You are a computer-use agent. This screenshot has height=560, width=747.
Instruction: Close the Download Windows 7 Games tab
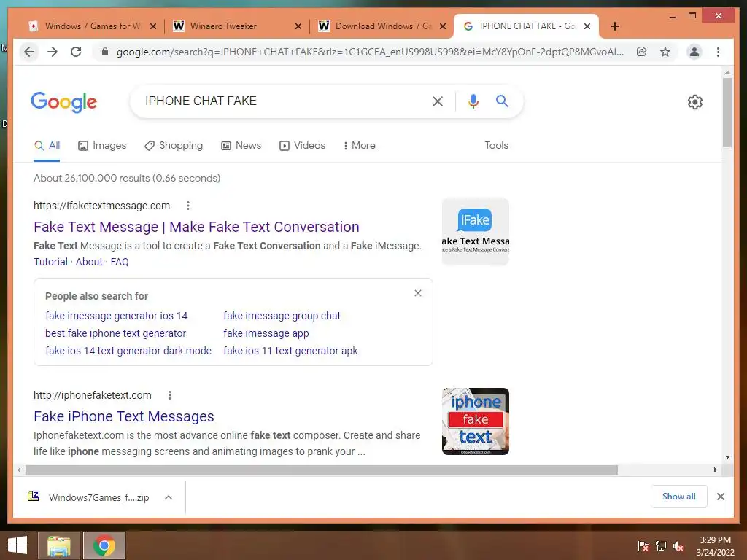coord(443,26)
